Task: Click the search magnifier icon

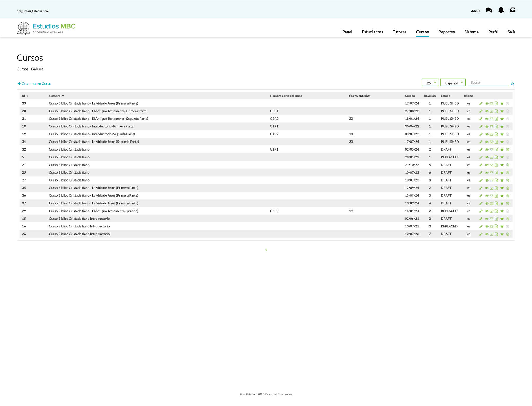Action: coord(512,84)
